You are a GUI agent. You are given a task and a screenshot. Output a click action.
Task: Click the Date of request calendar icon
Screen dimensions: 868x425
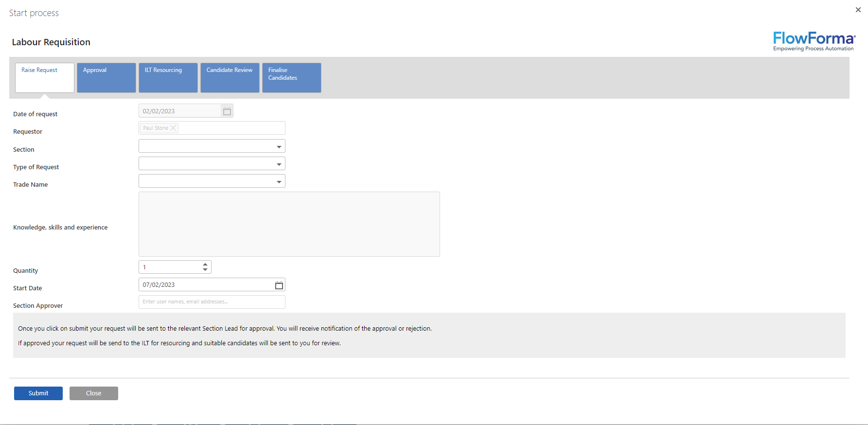tap(227, 111)
